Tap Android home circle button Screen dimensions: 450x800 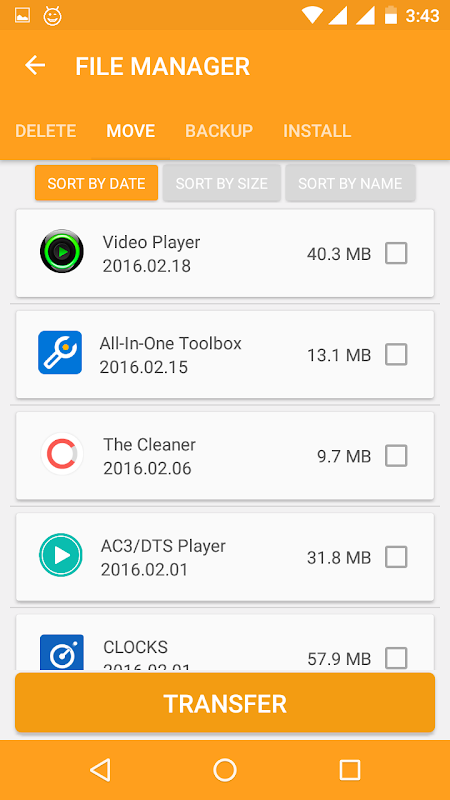pyautogui.click(x=225, y=770)
